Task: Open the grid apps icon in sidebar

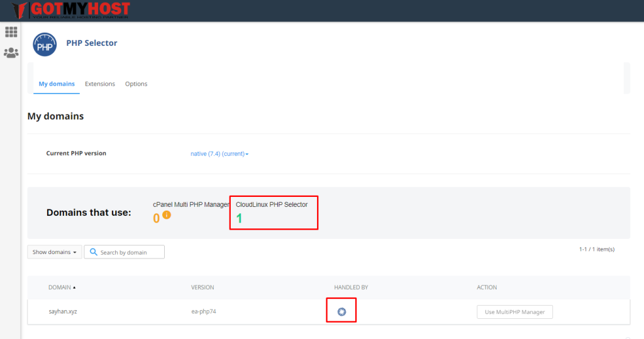Action: (11, 32)
